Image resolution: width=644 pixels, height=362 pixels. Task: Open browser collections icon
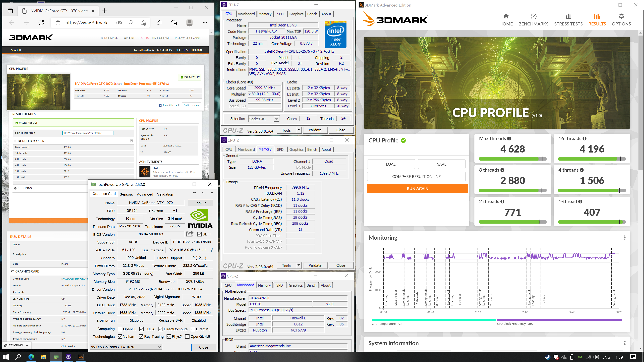174,23
